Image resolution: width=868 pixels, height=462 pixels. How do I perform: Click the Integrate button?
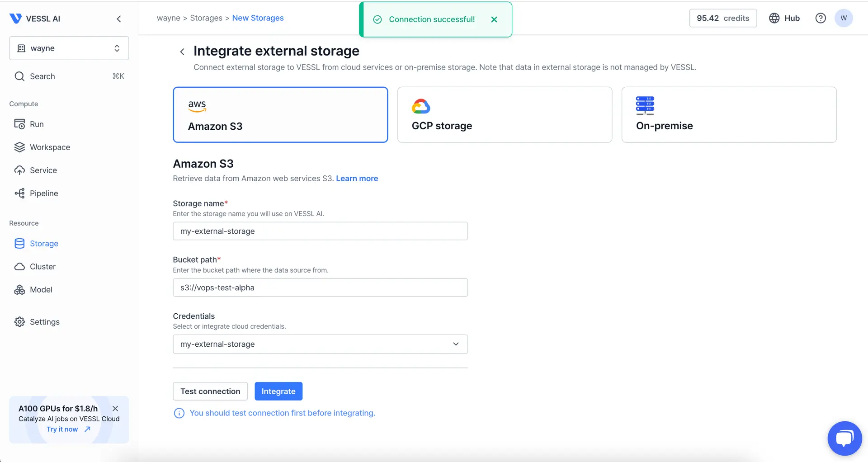278,391
